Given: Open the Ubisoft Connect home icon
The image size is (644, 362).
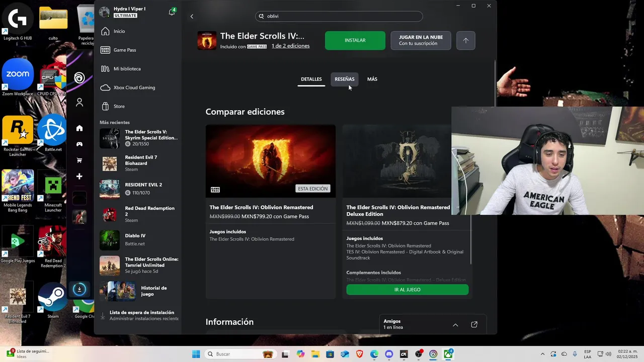Looking at the screenshot, I should point(79,128).
